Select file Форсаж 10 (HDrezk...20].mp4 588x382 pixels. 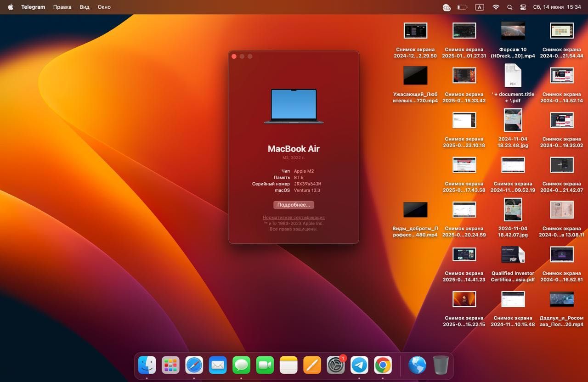(x=513, y=40)
